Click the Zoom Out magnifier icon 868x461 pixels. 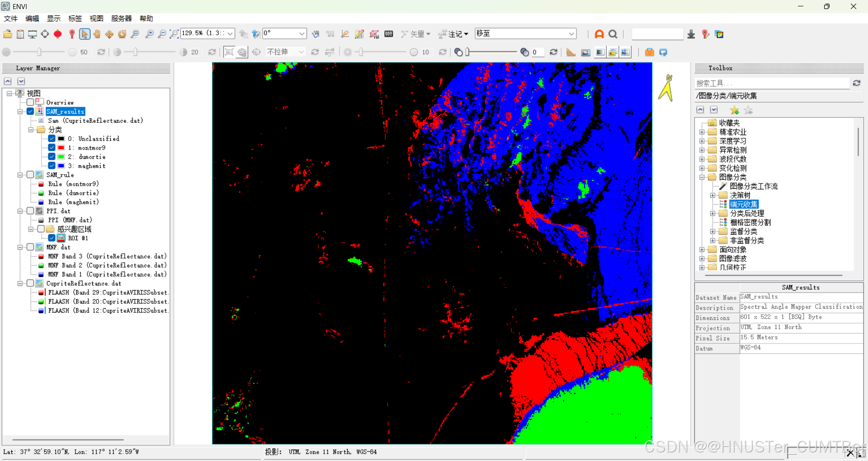pyautogui.click(x=162, y=34)
